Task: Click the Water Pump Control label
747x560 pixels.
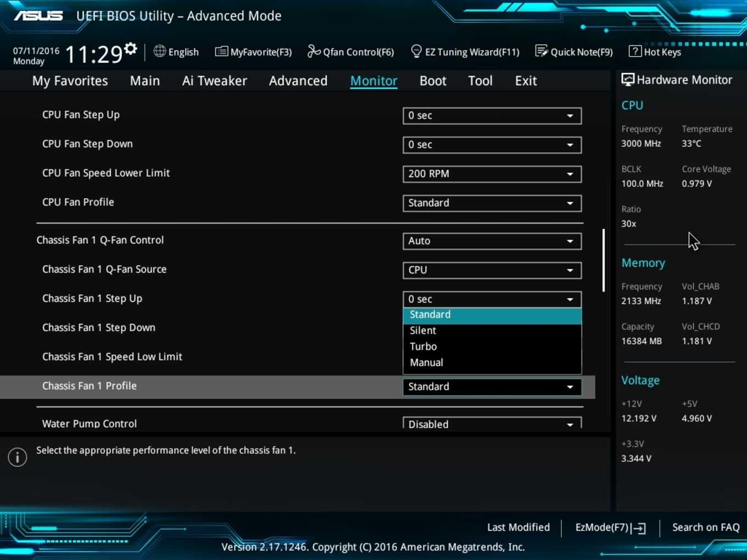Action: 90,424
